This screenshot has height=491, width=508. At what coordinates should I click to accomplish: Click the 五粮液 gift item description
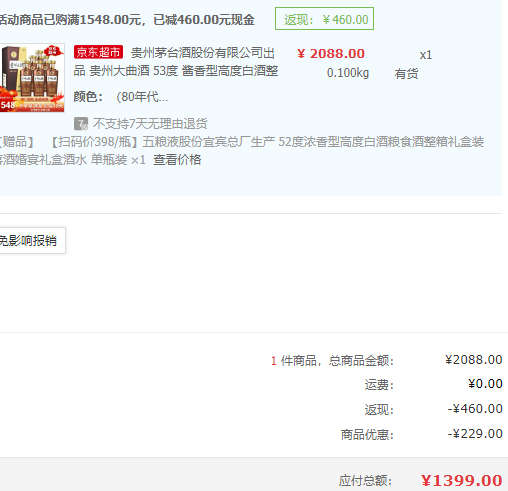tap(242, 151)
